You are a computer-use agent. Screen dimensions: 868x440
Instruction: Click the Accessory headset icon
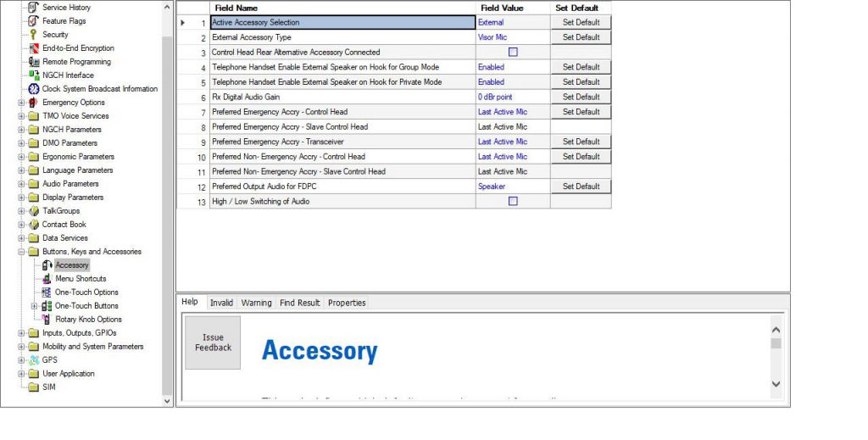pos(47,265)
